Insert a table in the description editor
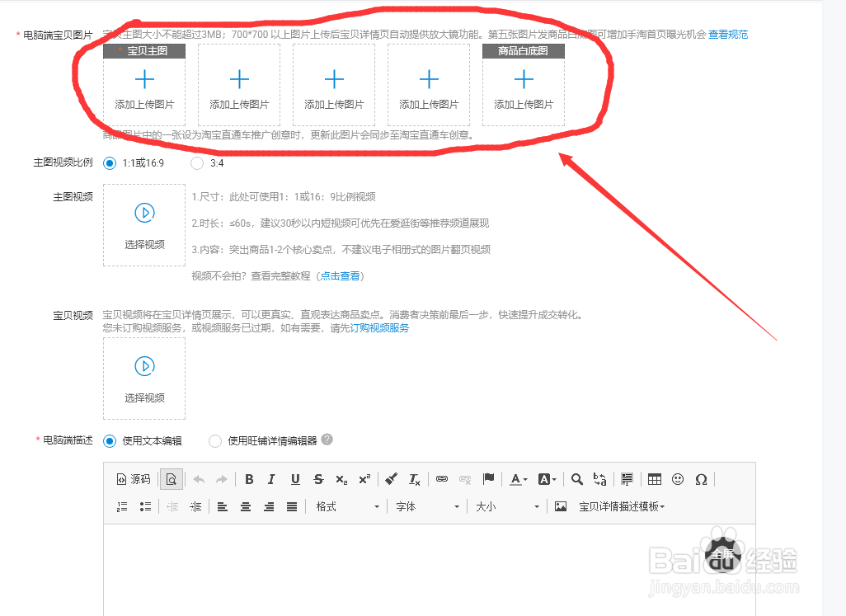Image resolution: width=846 pixels, height=616 pixels. tap(654, 479)
